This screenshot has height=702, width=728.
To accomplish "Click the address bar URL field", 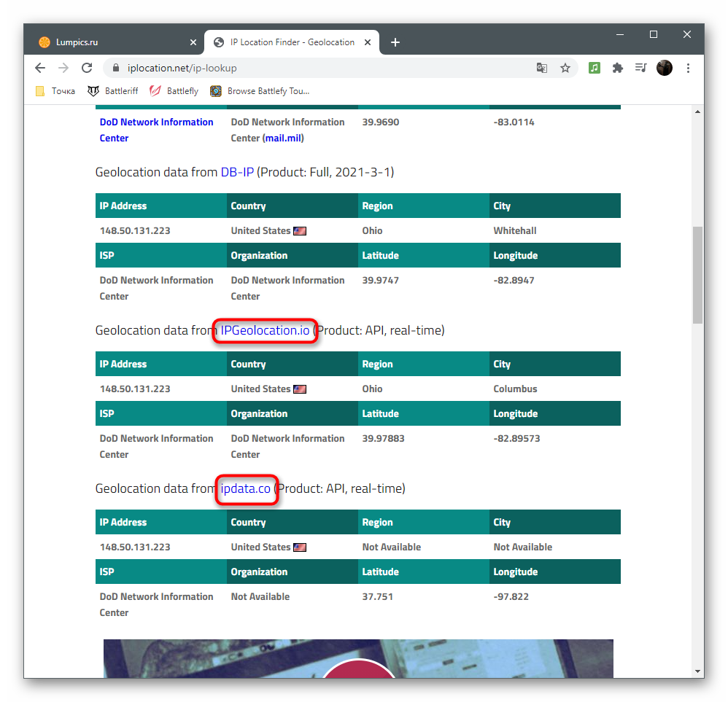I will tap(321, 68).
